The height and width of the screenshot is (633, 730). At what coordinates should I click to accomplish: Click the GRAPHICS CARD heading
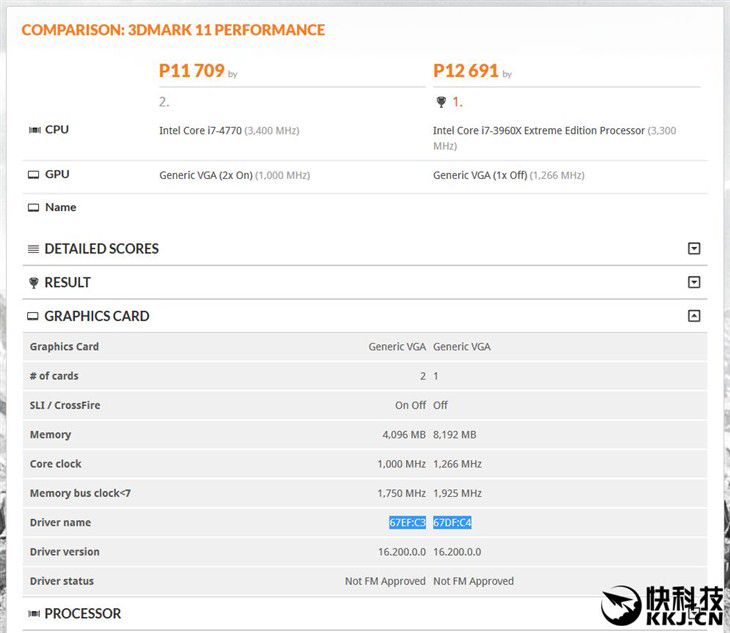click(x=97, y=316)
